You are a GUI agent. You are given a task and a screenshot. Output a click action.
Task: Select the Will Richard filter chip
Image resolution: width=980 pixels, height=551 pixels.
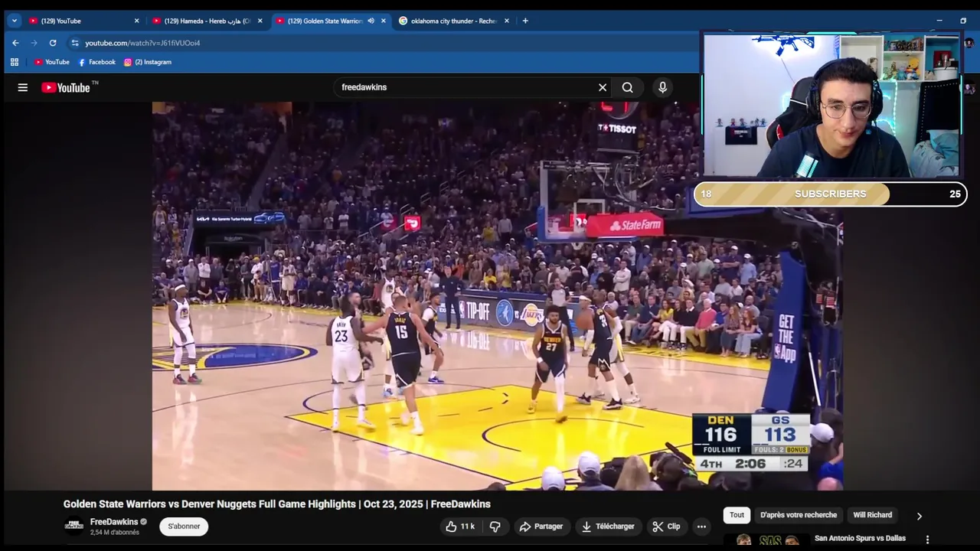pos(873,515)
